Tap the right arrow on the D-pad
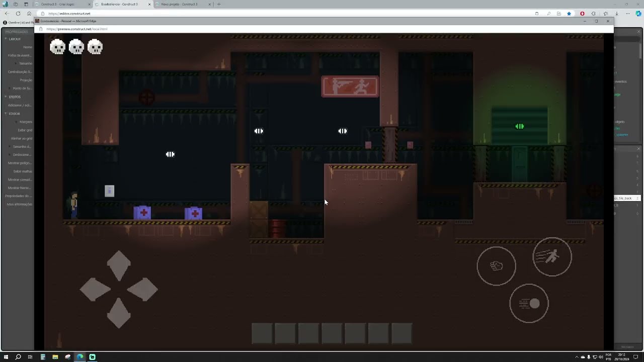 point(142,290)
